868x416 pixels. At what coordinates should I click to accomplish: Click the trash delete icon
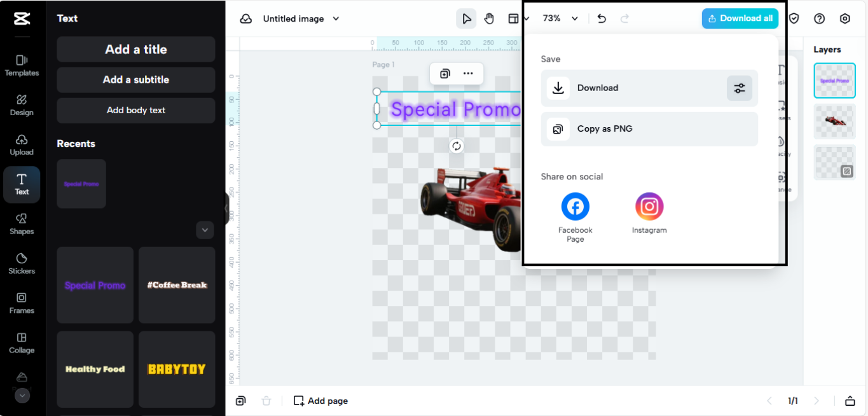pos(266,401)
